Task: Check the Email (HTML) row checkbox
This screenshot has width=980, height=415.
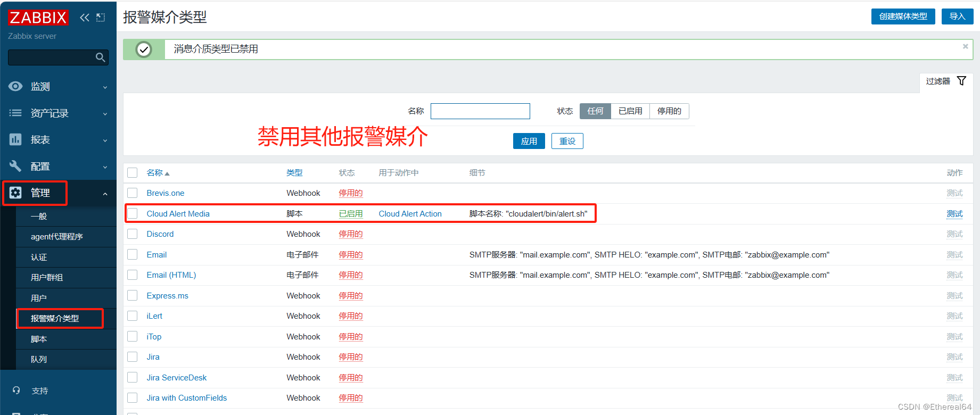Action: [133, 275]
